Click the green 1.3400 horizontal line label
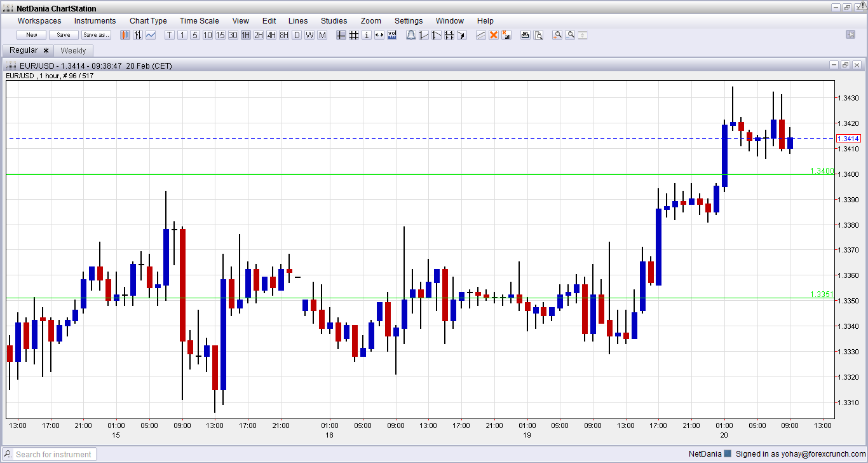This screenshot has height=463, width=868. pos(822,171)
